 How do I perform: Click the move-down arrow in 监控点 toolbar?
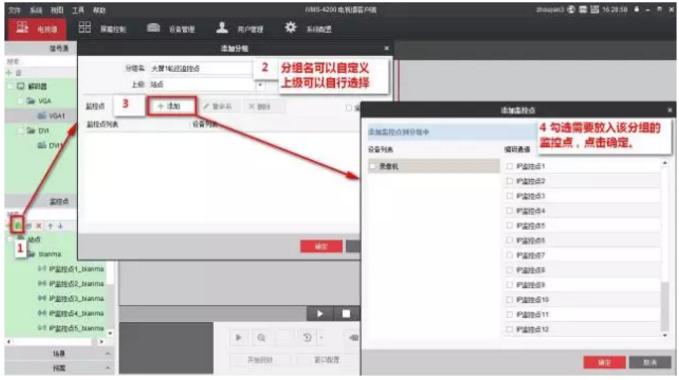(60, 225)
